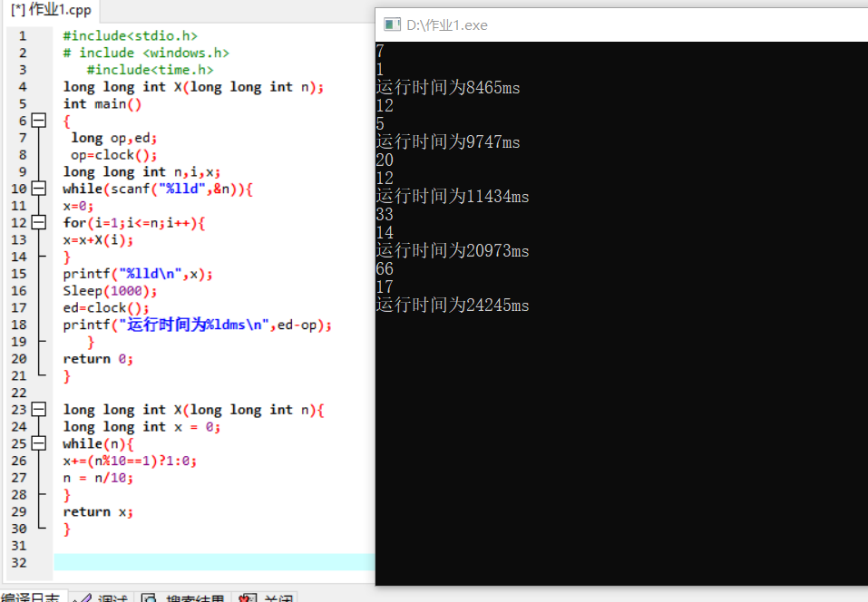Click the #include<time.h> line
The width and height of the screenshot is (868, 602).
coord(150,70)
